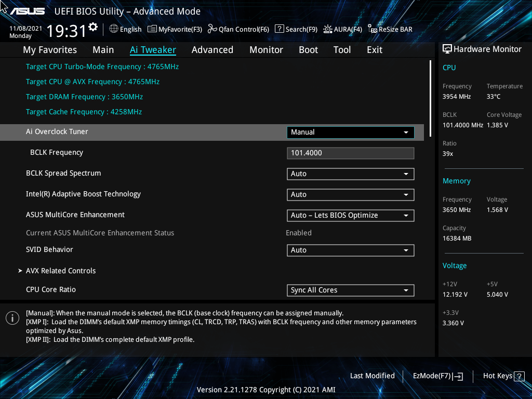The height and width of the screenshot is (399, 532).
Task: Switch to Main tab
Action: (x=103, y=50)
